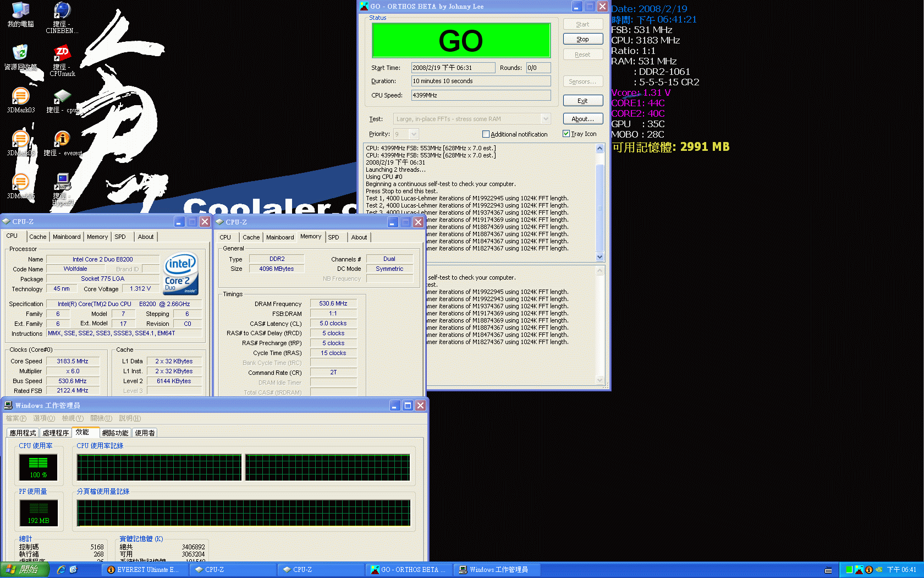924x578 pixels.
Task: Launch the everest desktop shortcut
Action: (x=62, y=143)
